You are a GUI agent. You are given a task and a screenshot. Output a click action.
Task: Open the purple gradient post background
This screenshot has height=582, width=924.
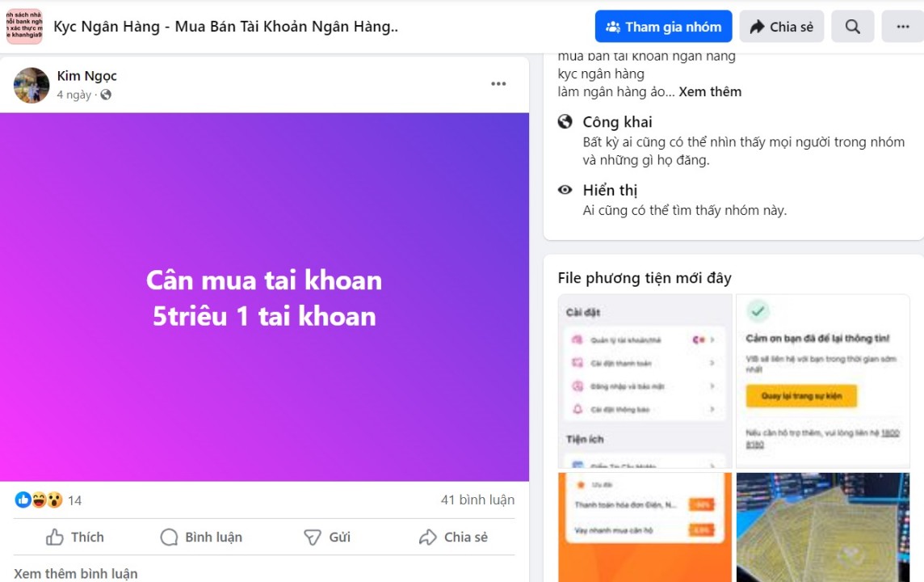coord(265,297)
